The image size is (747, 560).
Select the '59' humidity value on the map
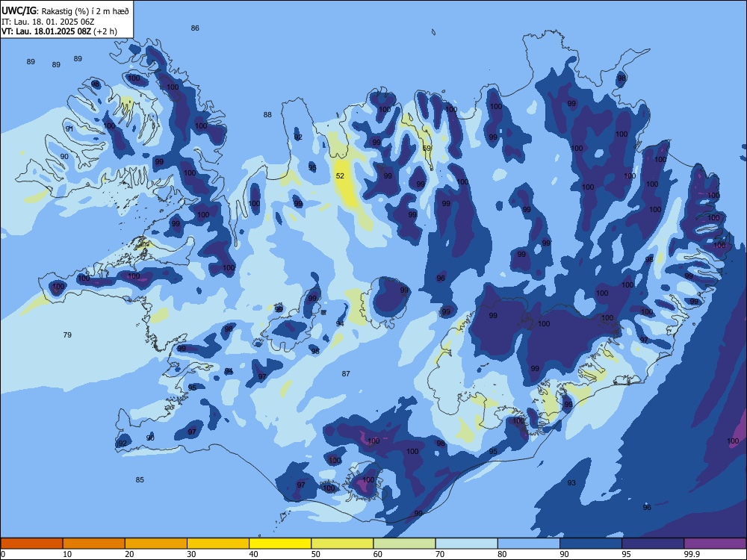tap(427, 148)
